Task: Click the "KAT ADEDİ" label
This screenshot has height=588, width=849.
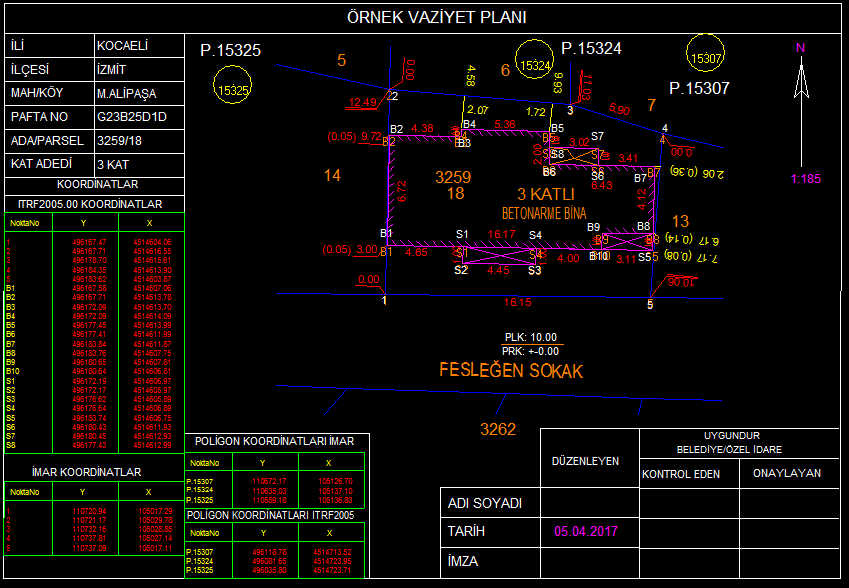Action: click(41, 164)
